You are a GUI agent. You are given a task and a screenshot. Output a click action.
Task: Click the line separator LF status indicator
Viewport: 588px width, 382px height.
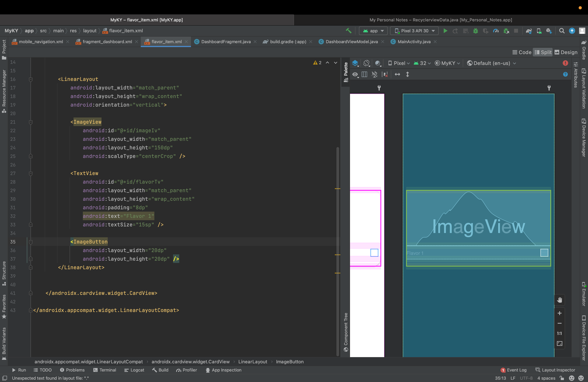tap(513, 378)
